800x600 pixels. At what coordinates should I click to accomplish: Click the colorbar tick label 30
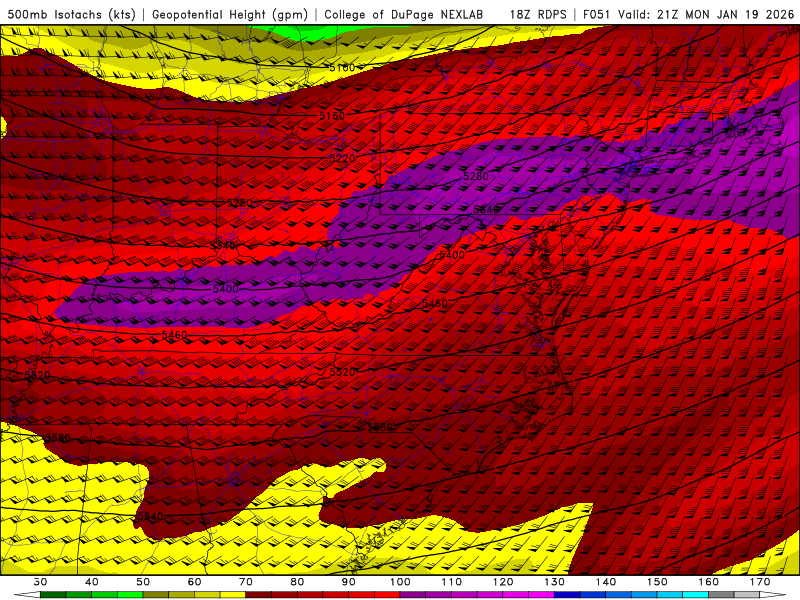tap(40, 582)
